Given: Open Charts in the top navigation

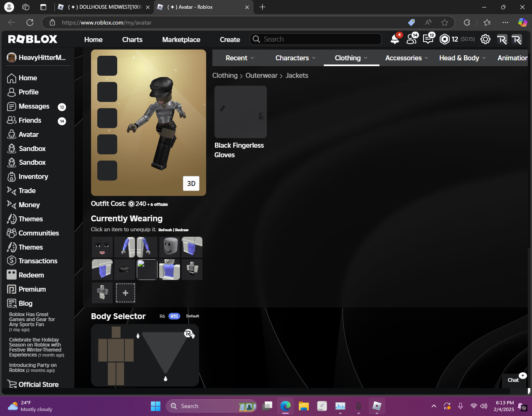Looking at the screenshot, I should click(132, 40).
